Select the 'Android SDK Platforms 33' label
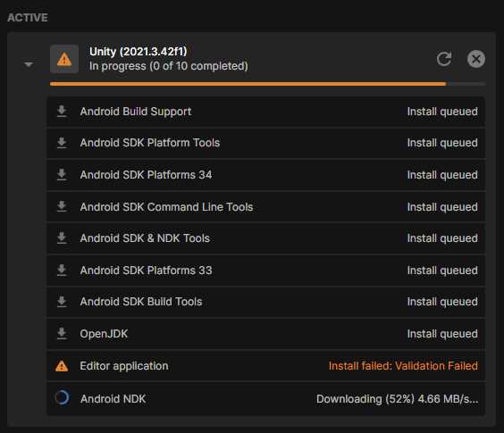The height and width of the screenshot is (433, 504). (146, 271)
